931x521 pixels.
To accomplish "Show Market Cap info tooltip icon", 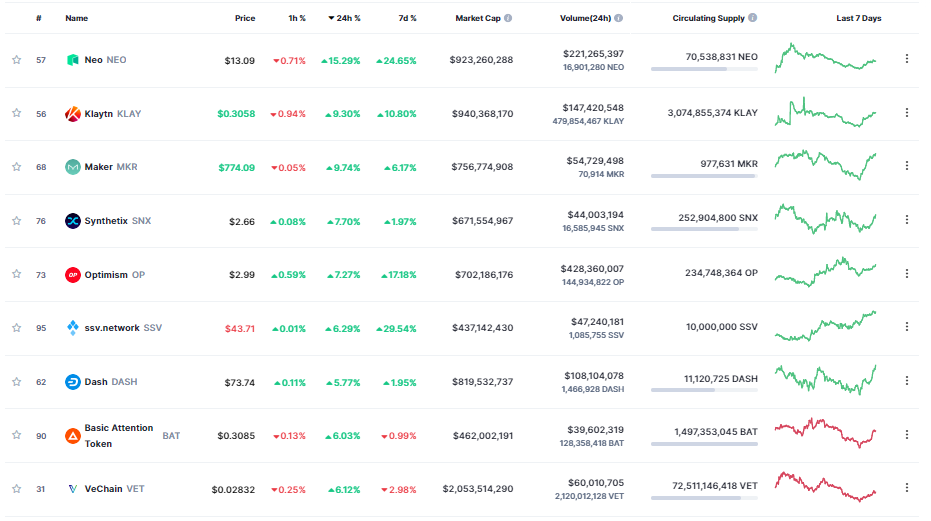I will point(508,18).
